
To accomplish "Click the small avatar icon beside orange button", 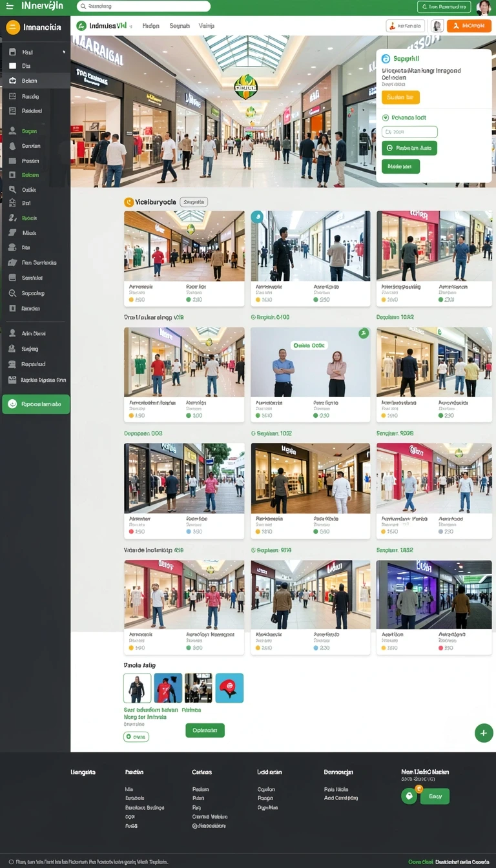I will (x=437, y=26).
